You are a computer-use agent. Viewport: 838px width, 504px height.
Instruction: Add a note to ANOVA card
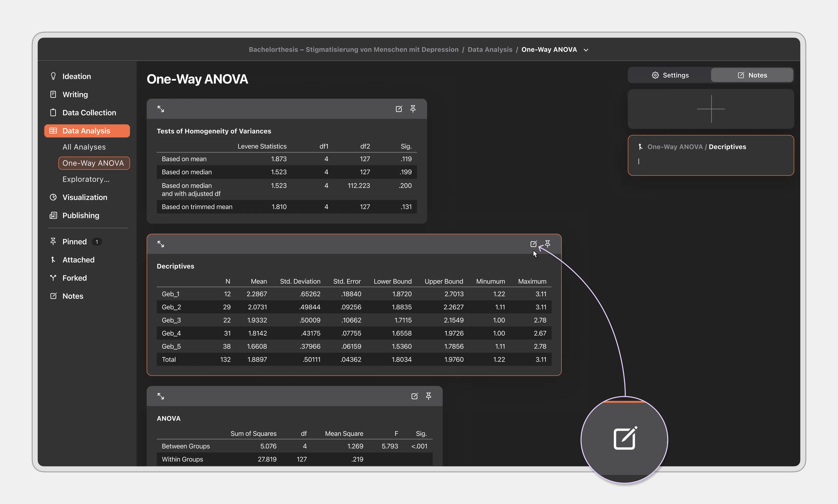tap(414, 396)
